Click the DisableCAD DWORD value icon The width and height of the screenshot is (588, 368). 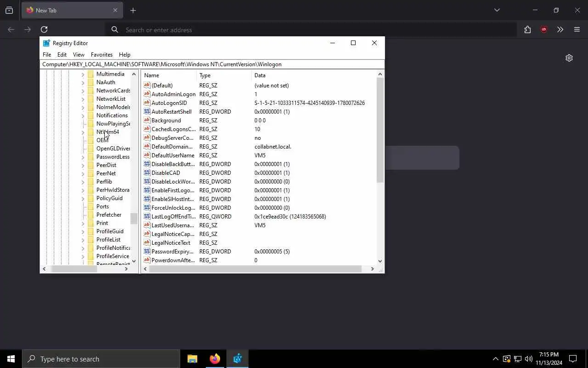pyautogui.click(x=147, y=172)
